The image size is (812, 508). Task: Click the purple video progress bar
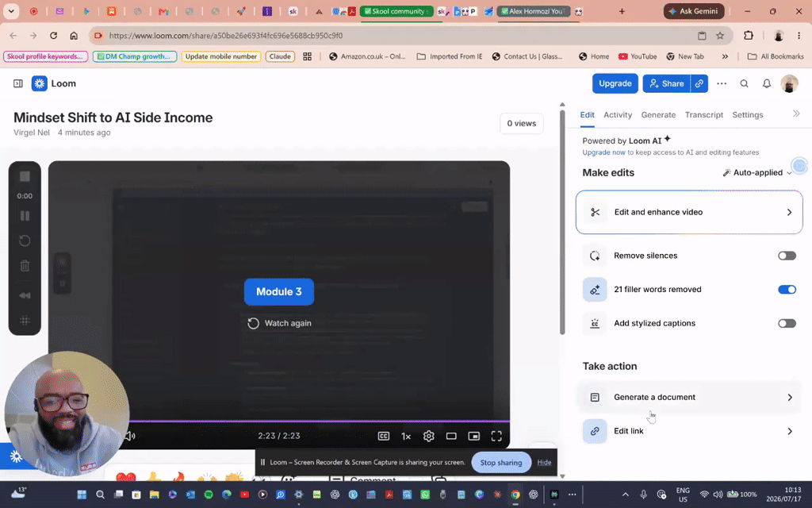[319, 421]
